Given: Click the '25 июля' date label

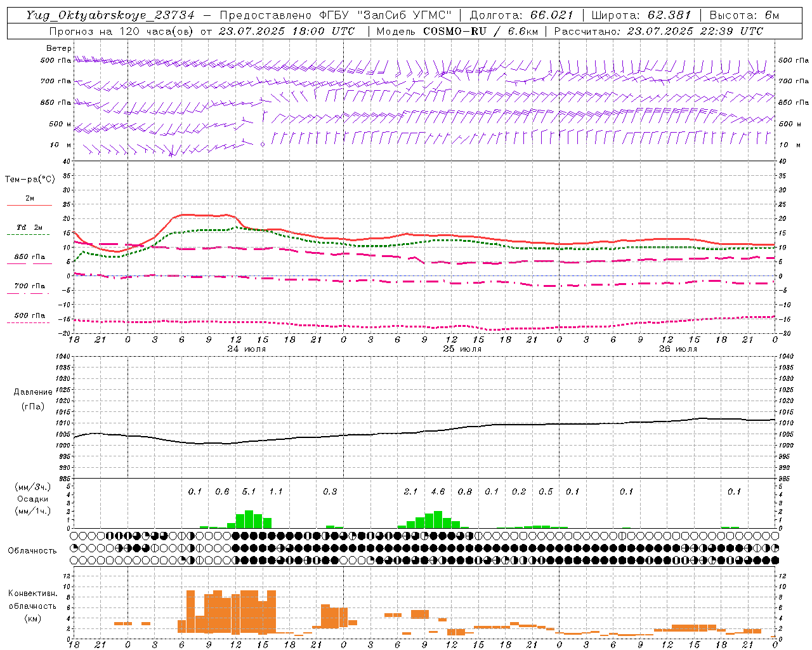Looking at the screenshot, I should (462, 349).
